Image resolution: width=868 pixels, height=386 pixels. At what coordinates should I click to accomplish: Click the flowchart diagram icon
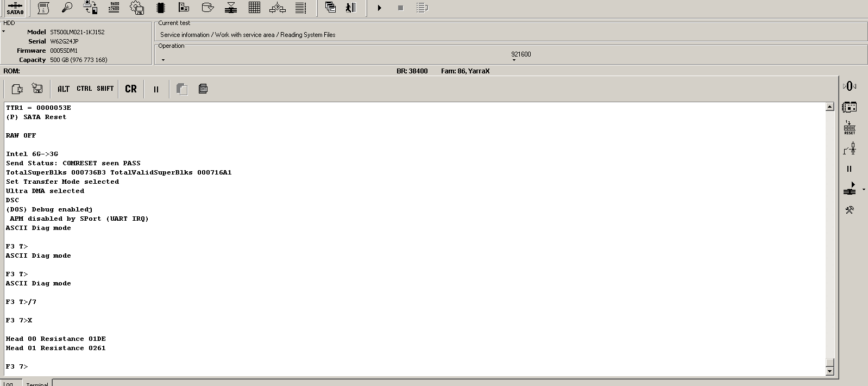278,8
